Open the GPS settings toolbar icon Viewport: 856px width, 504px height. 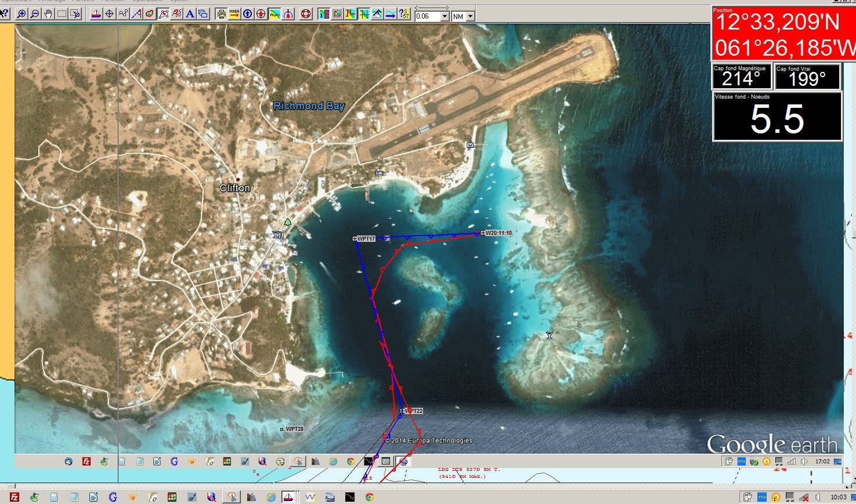(x=221, y=14)
